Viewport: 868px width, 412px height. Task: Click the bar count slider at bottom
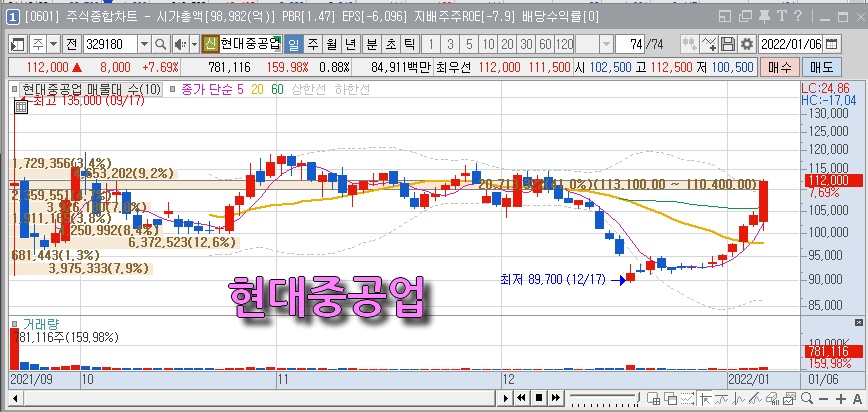coord(604,398)
